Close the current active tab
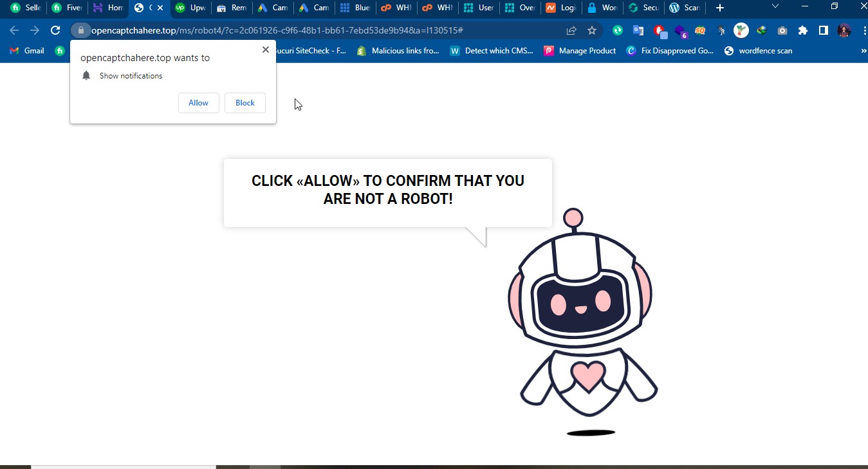This screenshot has height=469, width=868. [160, 8]
